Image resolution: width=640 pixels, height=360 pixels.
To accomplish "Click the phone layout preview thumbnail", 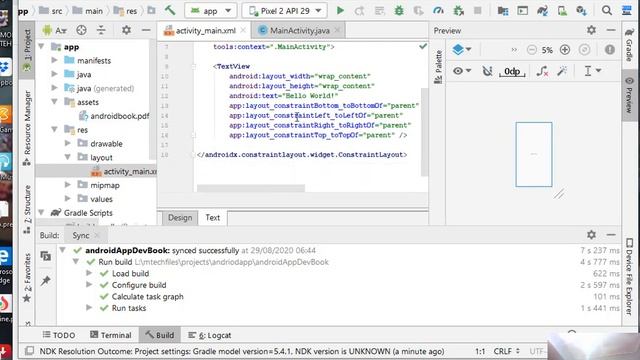I will pos(533,154).
